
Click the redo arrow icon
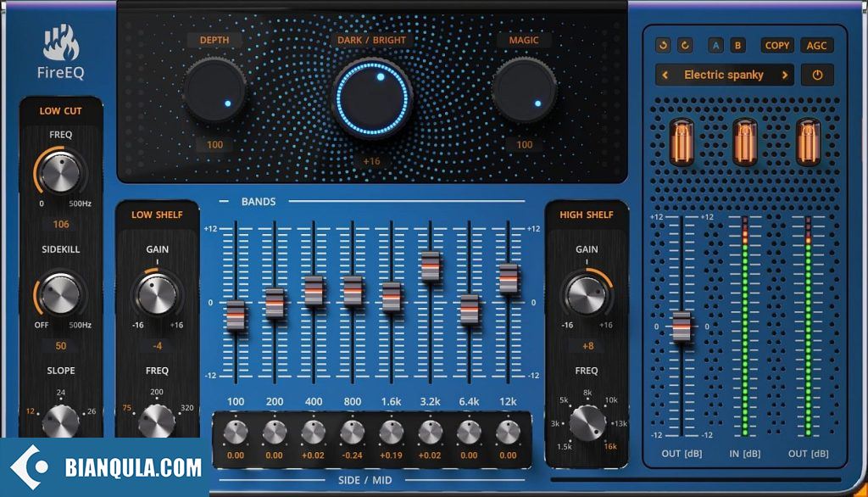pyautogui.click(x=685, y=46)
